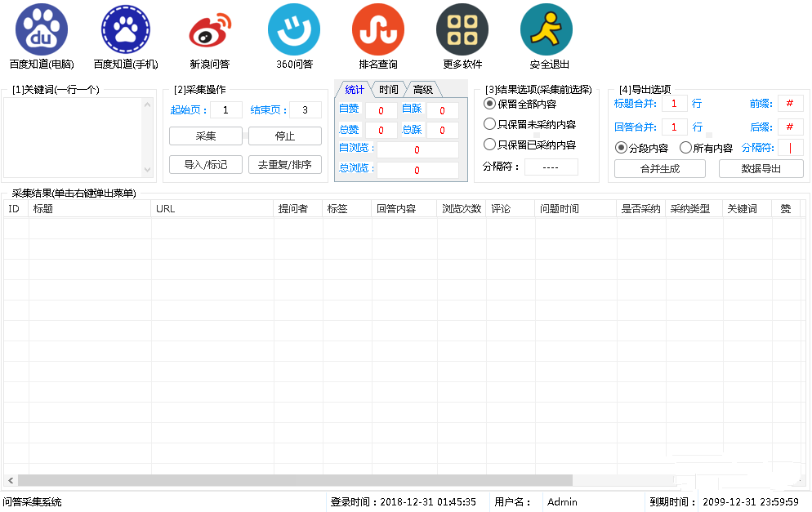This screenshot has width=812, height=512.
Task: Click the 后缀 input field
Action: (790, 127)
